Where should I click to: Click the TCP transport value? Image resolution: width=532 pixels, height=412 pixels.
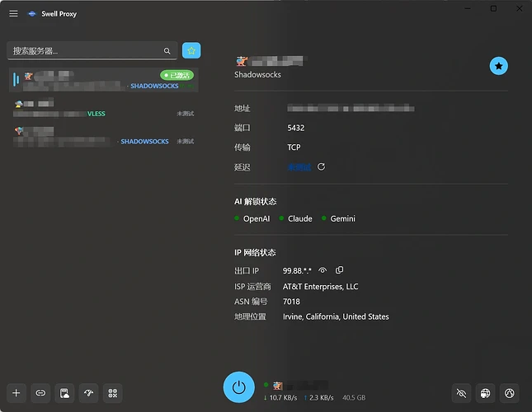294,147
